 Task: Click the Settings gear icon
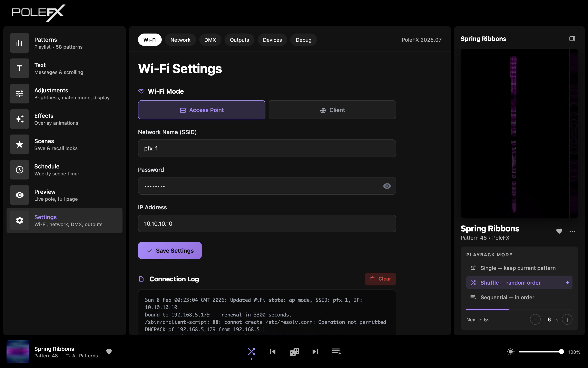point(19,221)
